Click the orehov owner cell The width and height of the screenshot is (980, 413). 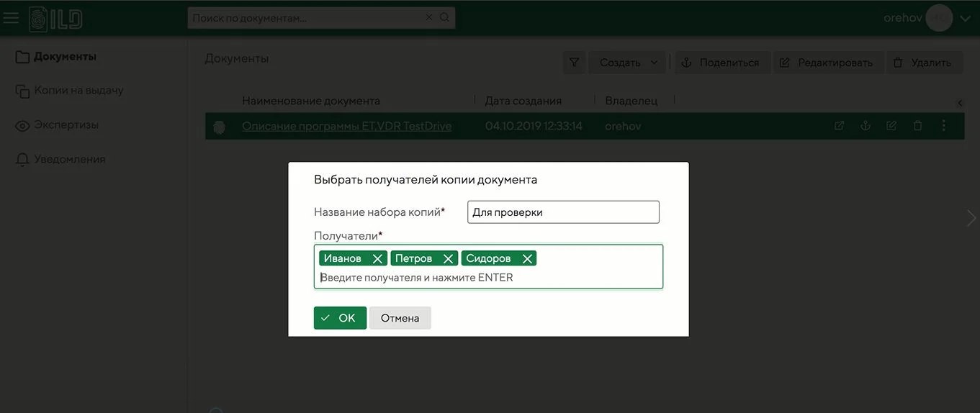[623, 126]
